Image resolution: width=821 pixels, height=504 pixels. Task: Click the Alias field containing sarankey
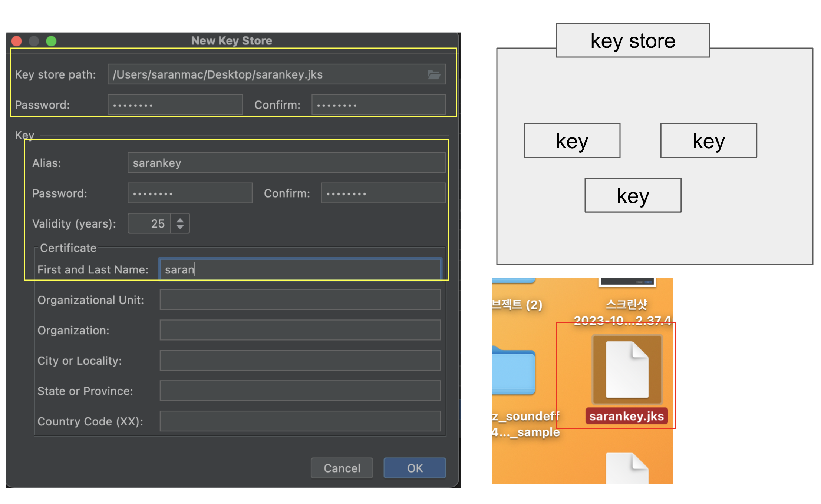[x=286, y=163]
